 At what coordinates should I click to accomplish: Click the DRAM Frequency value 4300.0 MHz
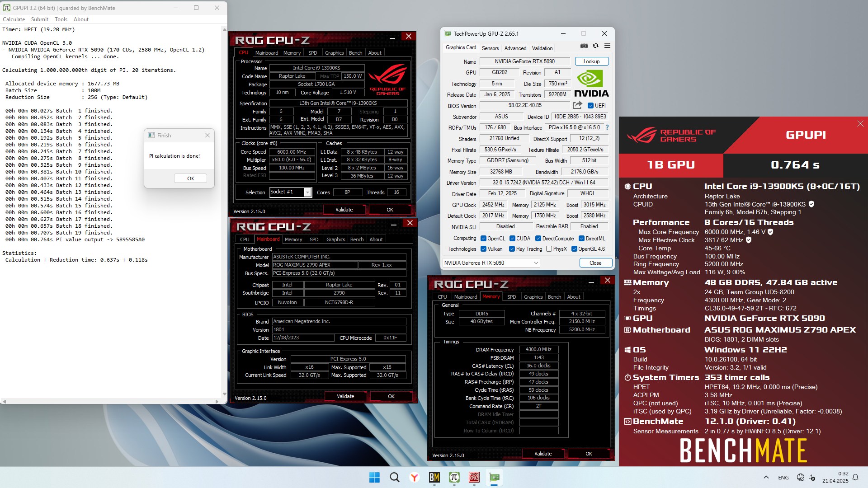[x=538, y=349]
